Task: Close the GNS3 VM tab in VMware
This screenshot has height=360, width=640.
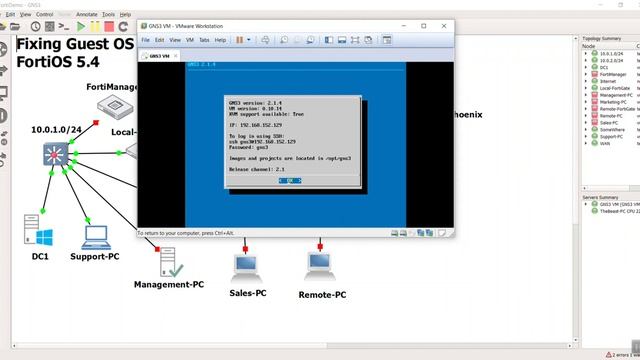Action: click(176, 56)
